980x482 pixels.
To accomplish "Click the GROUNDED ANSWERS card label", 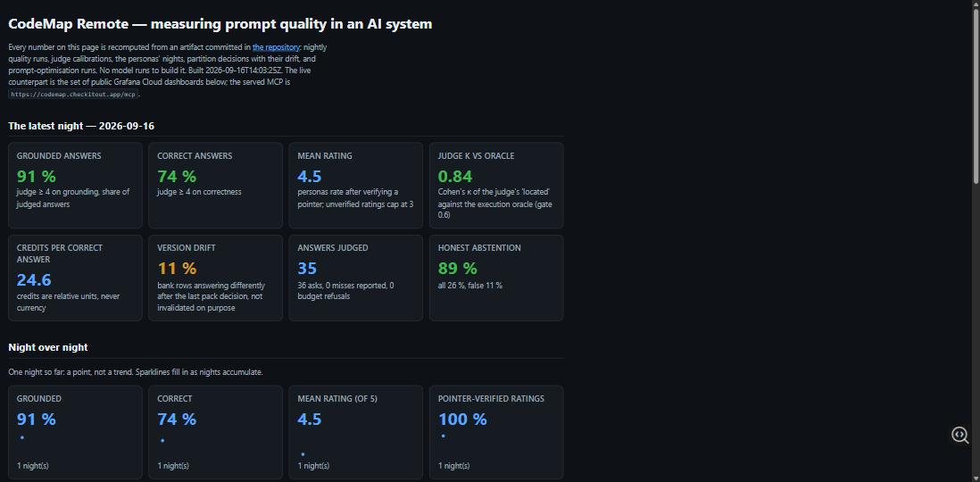I will (59, 155).
